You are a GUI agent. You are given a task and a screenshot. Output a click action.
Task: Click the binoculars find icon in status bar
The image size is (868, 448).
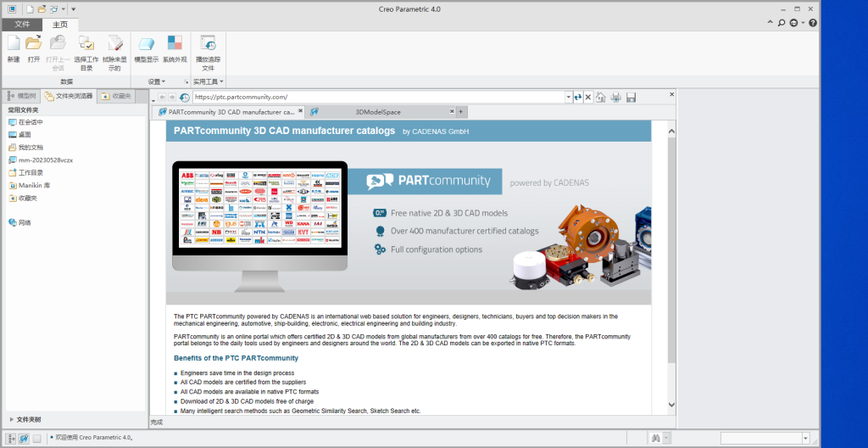(x=655, y=438)
